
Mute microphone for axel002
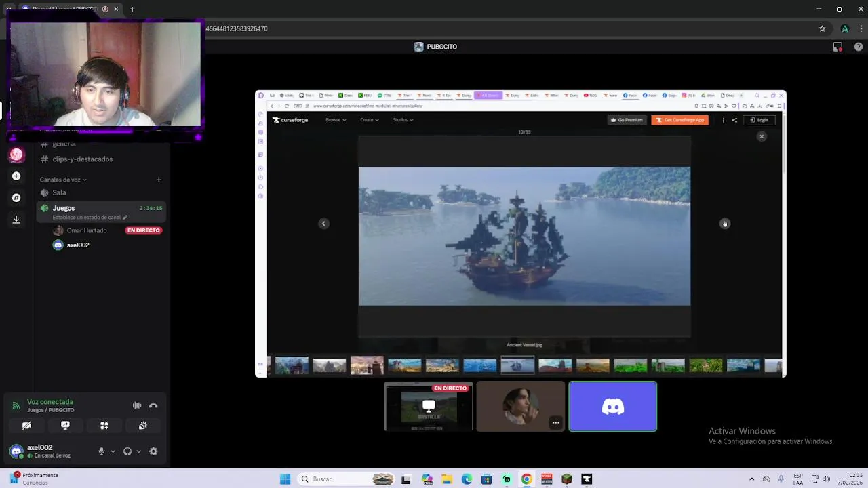point(102,451)
